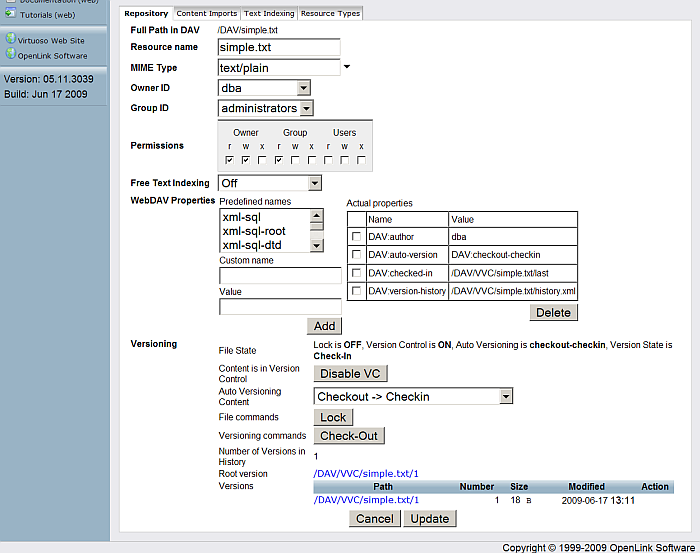
Task: Click the Resource name input field
Action: pyautogui.click(x=279, y=47)
